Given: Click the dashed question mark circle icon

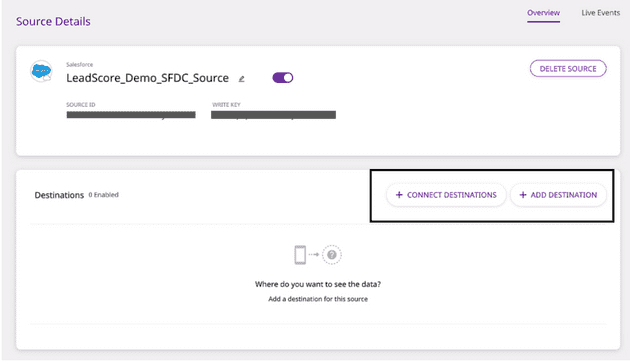Looking at the screenshot, I should [332, 255].
